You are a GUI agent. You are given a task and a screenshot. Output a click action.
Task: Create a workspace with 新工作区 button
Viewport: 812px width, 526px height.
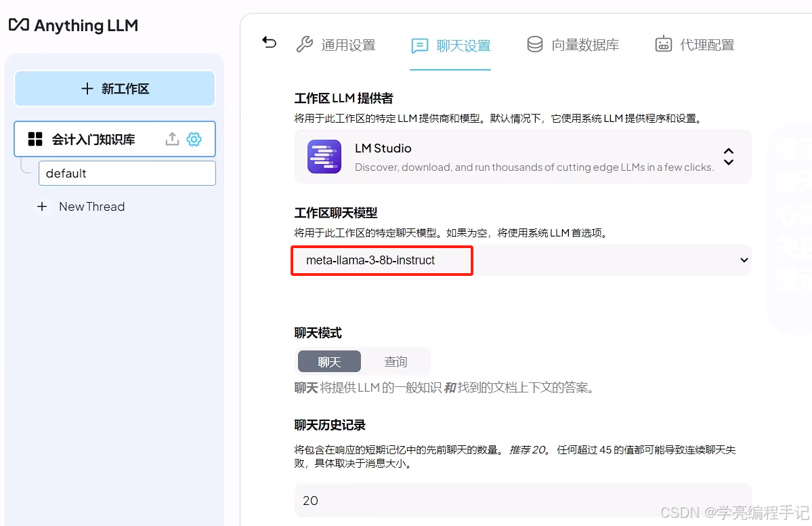115,89
